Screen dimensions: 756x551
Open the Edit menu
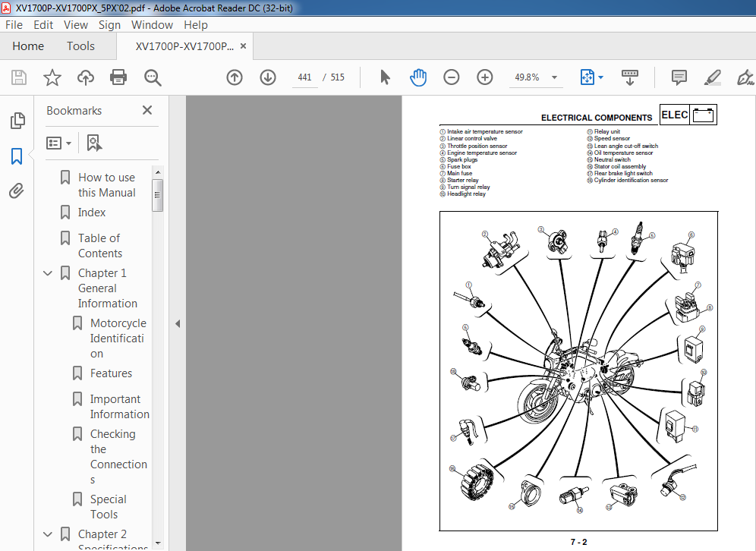tap(43, 25)
